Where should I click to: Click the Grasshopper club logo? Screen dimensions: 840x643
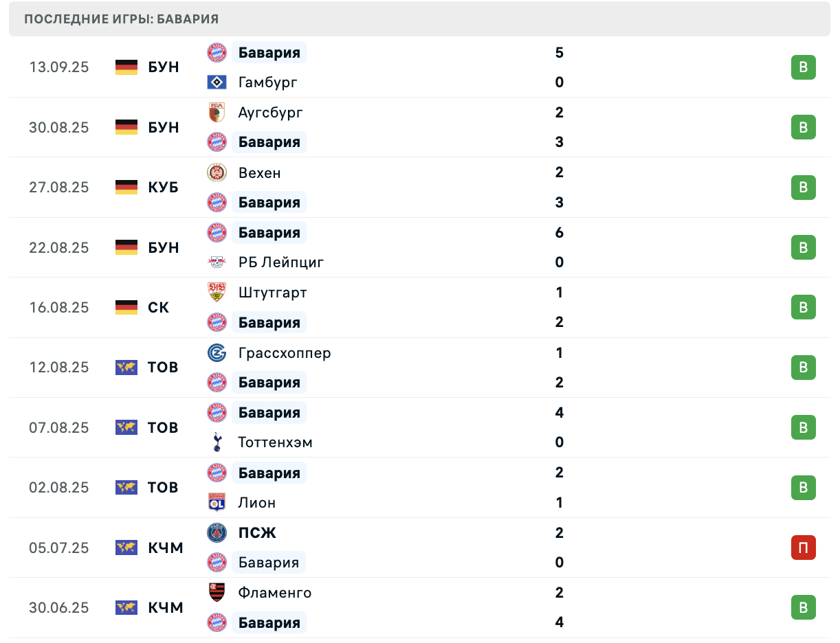point(217,353)
